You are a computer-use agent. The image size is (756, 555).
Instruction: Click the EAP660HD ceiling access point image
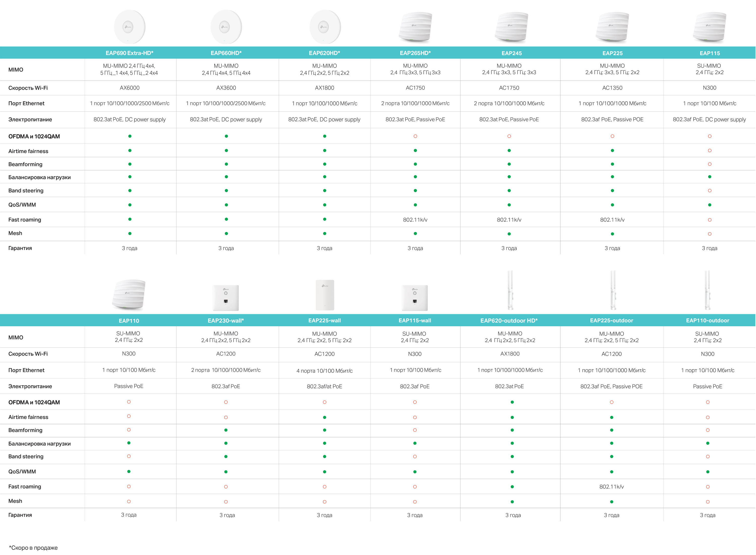(226, 27)
